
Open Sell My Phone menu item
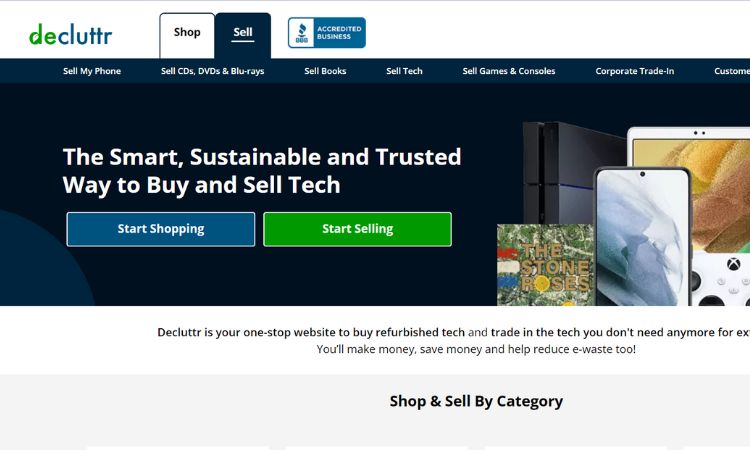(x=92, y=71)
